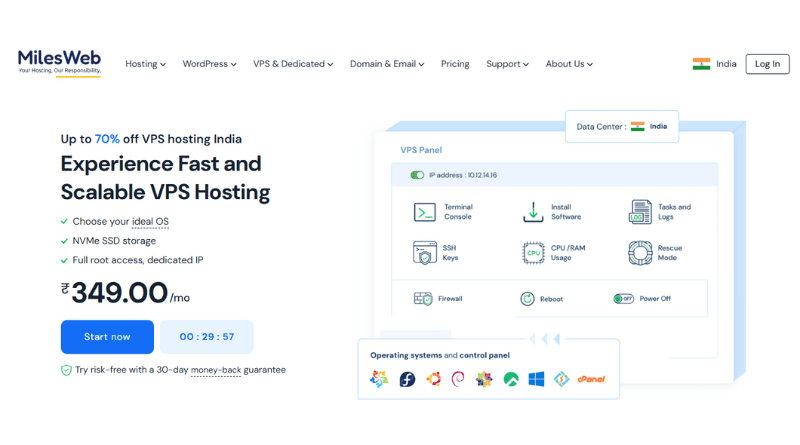Expand the Hosting dropdown menu
Viewport: 800px width, 445px height.
pos(145,64)
